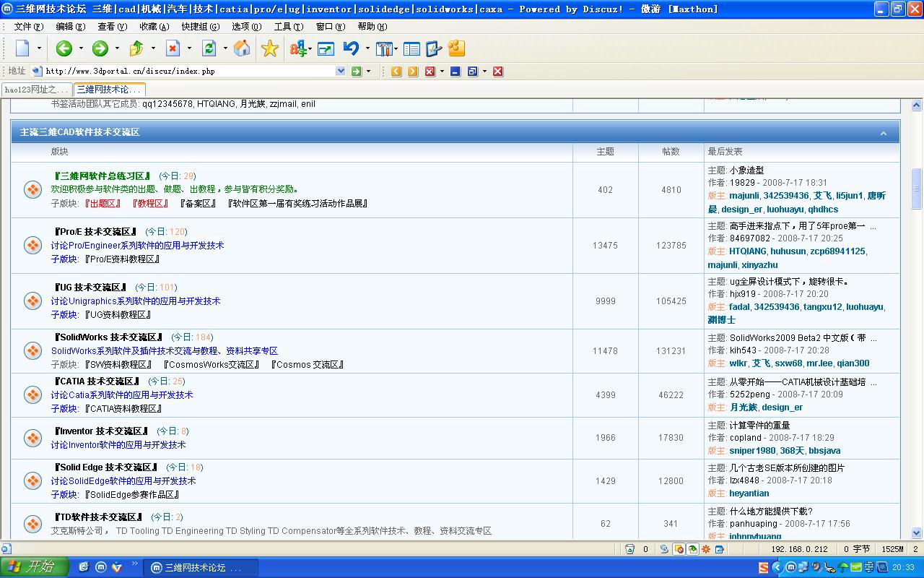Image resolution: width=924 pixels, height=578 pixels.
Task: Click the orange sun icon in status bar
Action: (706, 549)
